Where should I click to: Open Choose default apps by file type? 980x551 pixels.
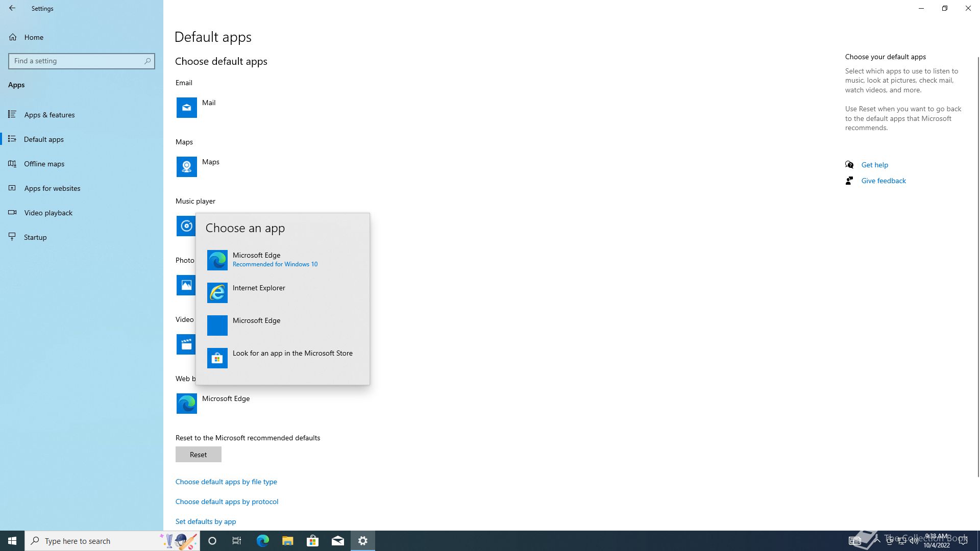[226, 482]
